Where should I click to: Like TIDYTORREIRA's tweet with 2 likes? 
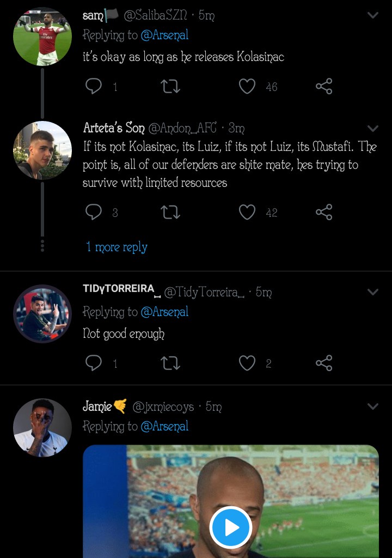point(247,363)
